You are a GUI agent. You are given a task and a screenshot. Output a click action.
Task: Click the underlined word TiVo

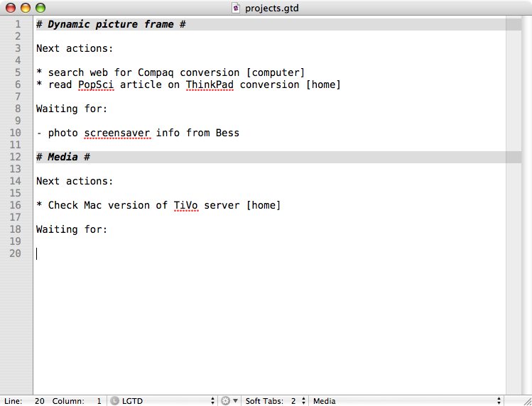click(186, 206)
